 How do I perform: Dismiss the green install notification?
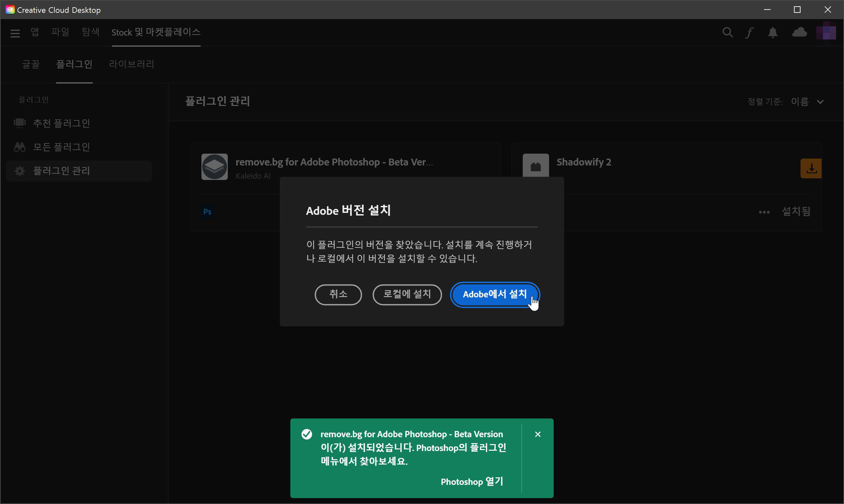(538, 434)
